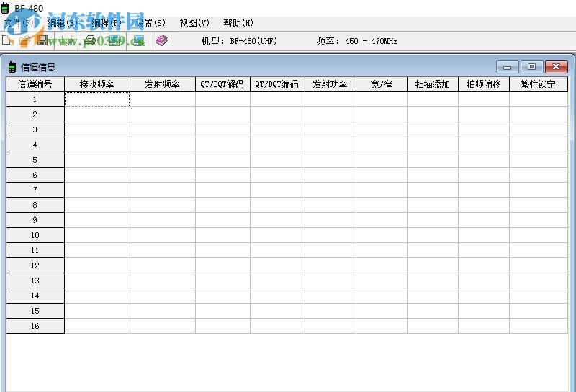Click the 宽/窄 column header
Screen dimensions: 576x392
pos(382,84)
